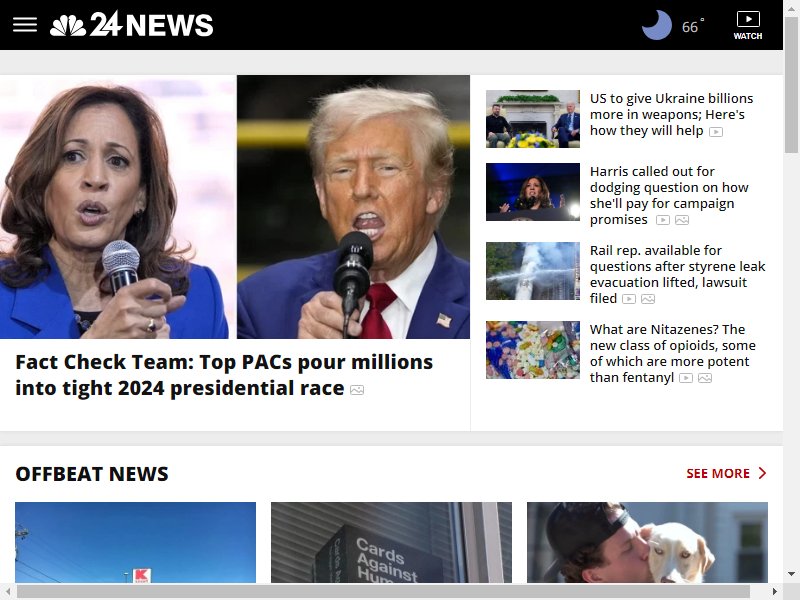The image size is (800, 600).
Task: Read US to give Ukraine billions article
Action: click(x=671, y=114)
